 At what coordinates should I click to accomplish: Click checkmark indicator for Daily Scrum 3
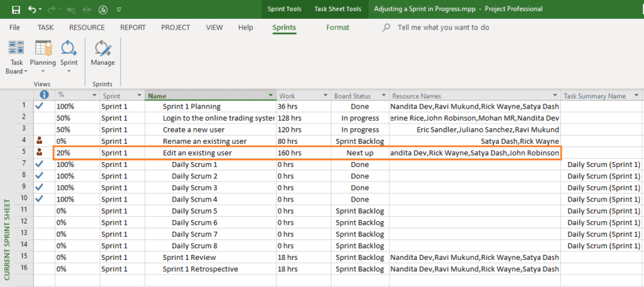pyautogui.click(x=39, y=187)
